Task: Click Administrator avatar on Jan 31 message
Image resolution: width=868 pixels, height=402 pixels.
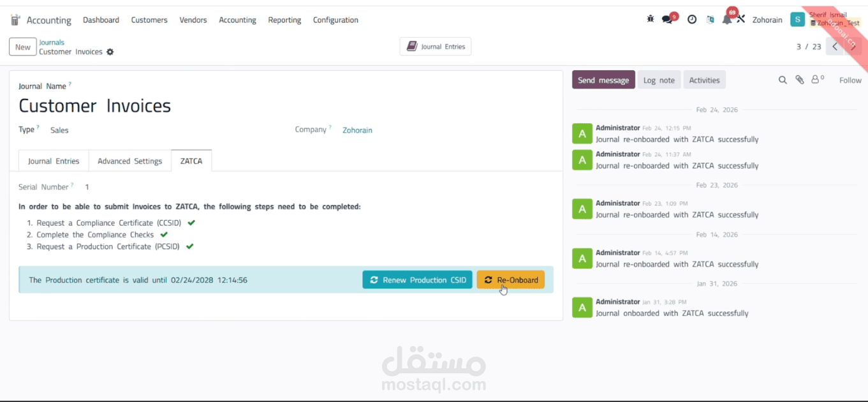Action: coord(582,308)
